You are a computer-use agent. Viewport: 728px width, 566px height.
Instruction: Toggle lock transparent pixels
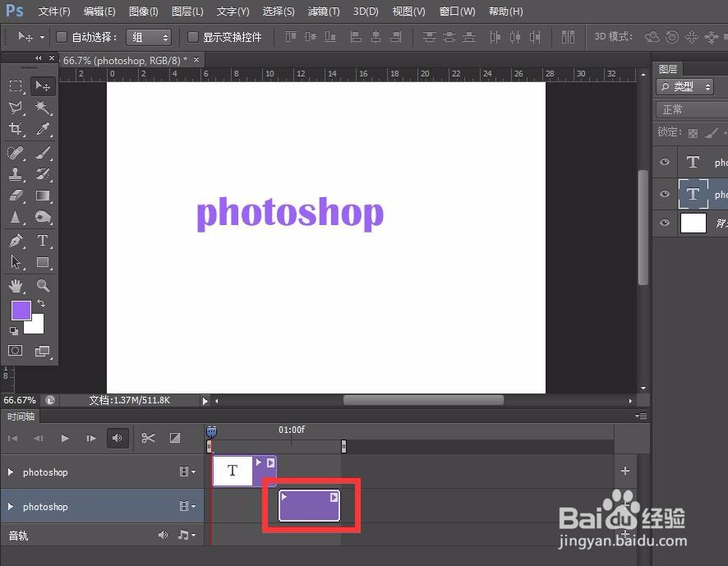point(693,133)
